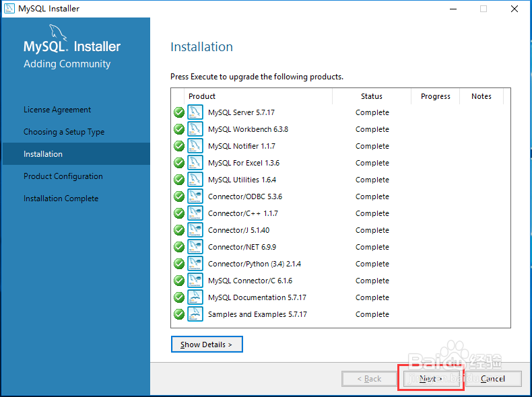Select the 'MySQL For Excel 1.3.6' row text
Screen dimensions: 532x397
(244, 163)
